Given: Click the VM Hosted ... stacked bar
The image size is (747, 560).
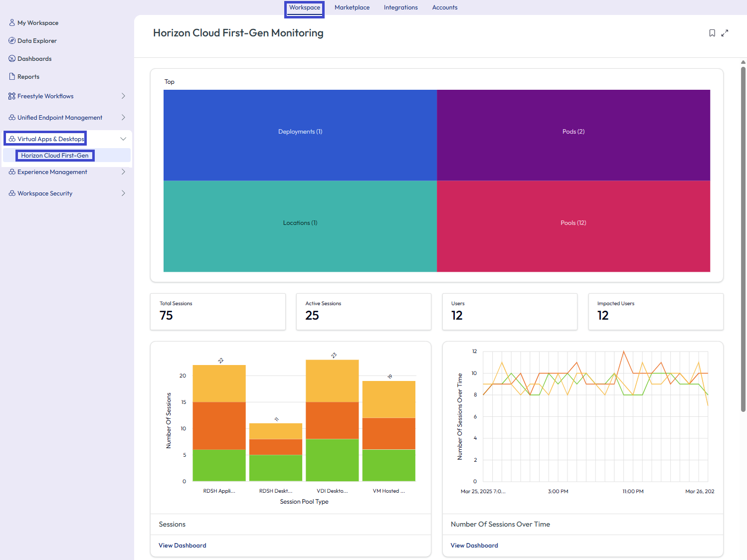Looking at the screenshot, I should [x=389, y=431].
